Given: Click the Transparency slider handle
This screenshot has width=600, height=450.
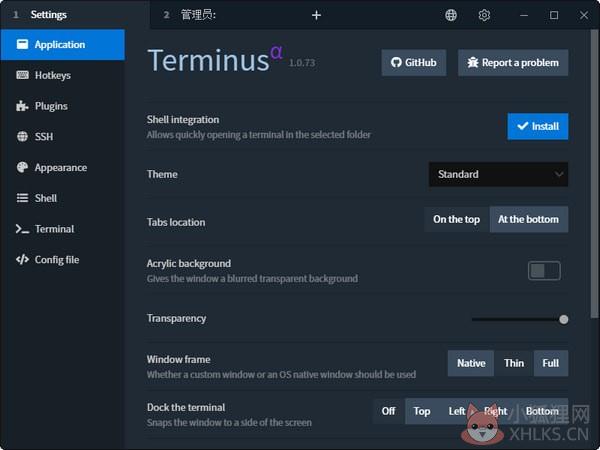Looking at the screenshot, I should [x=563, y=319].
